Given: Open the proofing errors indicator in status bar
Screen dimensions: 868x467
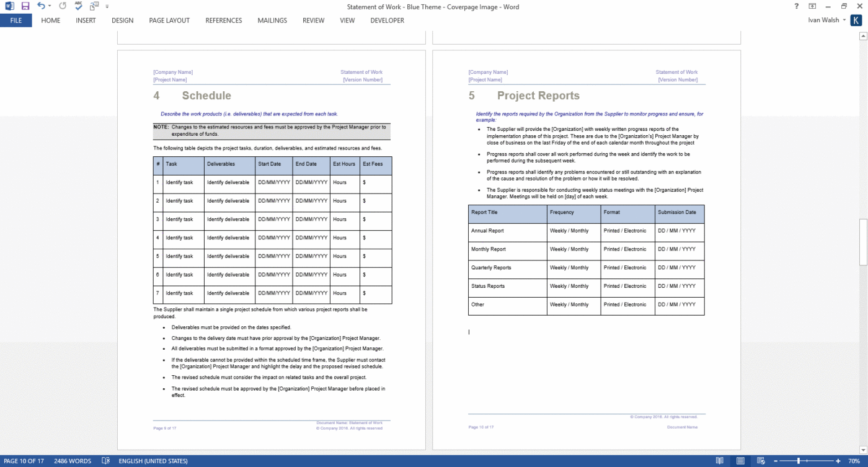Looking at the screenshot, I should [105, 461].
